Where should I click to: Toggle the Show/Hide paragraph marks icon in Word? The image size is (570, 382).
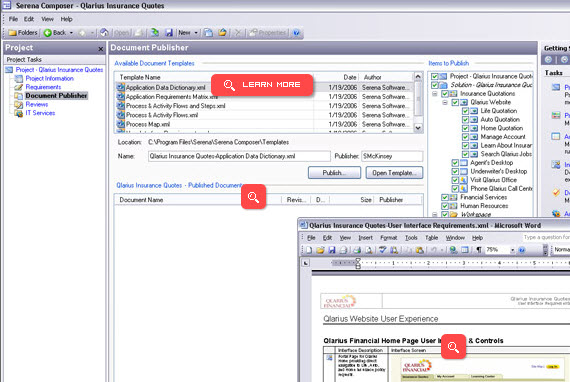(x=479, y=250)
